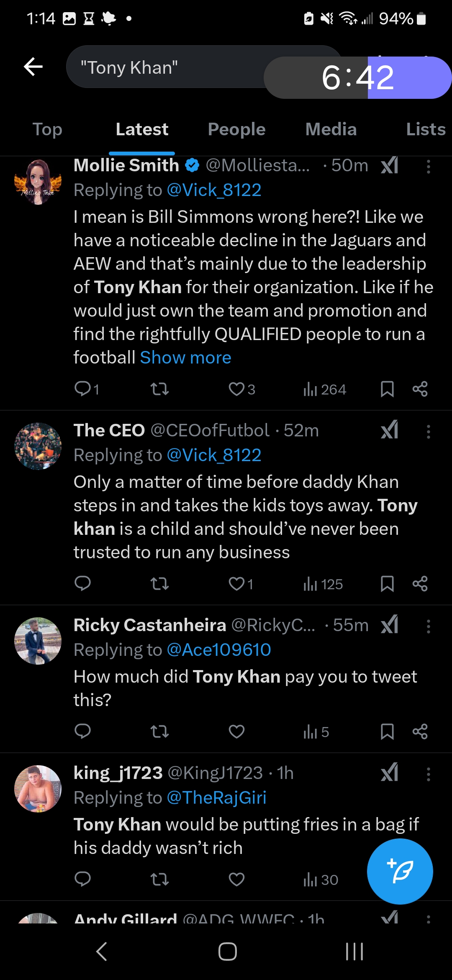Open three-dot menu on The CEO's post
Viewport: 452px width, 980px height.
pos(428,431)
